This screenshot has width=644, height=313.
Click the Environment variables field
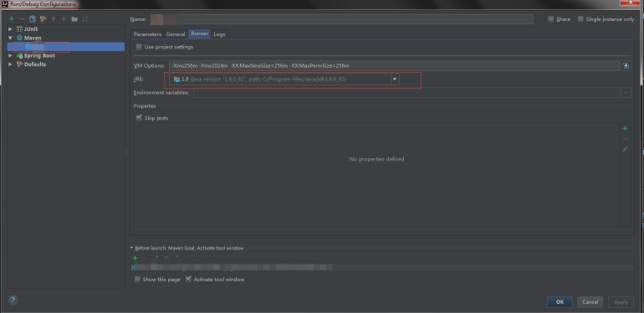coord(406,93)
